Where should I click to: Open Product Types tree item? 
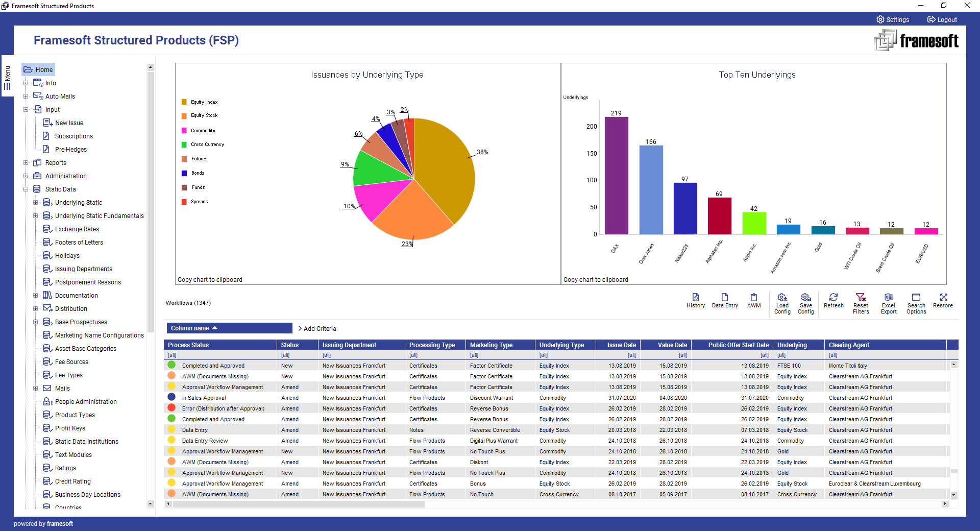(x=75, y=415)
